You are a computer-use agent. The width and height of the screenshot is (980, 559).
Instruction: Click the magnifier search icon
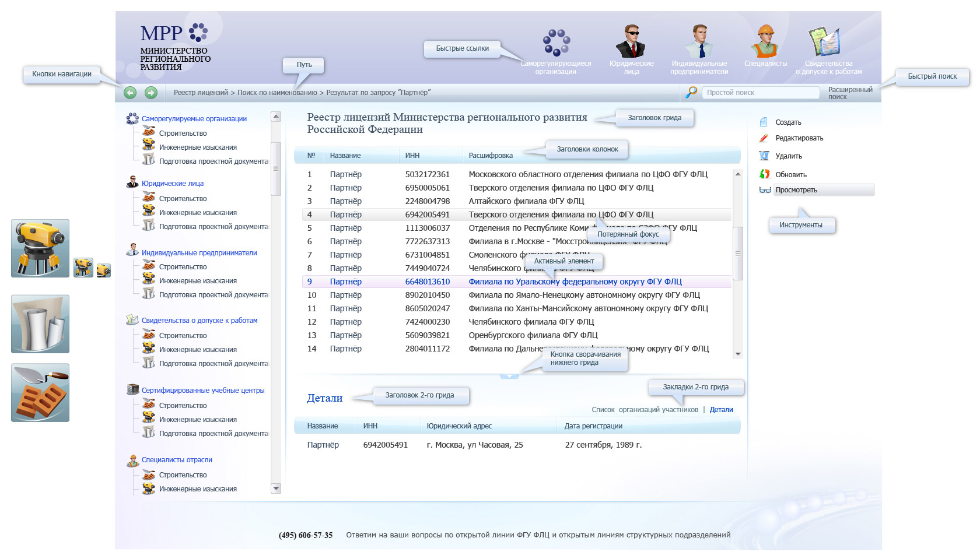(691, 92)
